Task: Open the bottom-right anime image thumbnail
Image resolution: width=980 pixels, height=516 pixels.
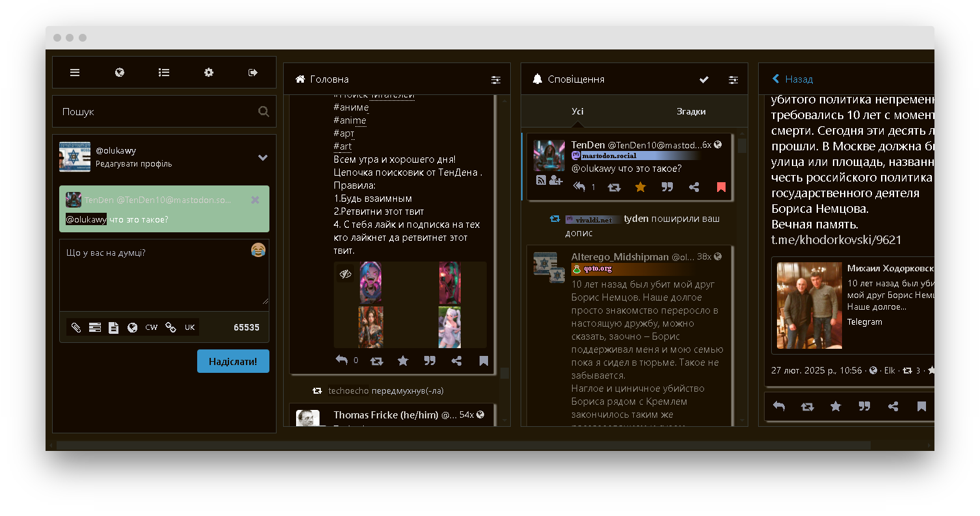Action: (x=450, y=327)
